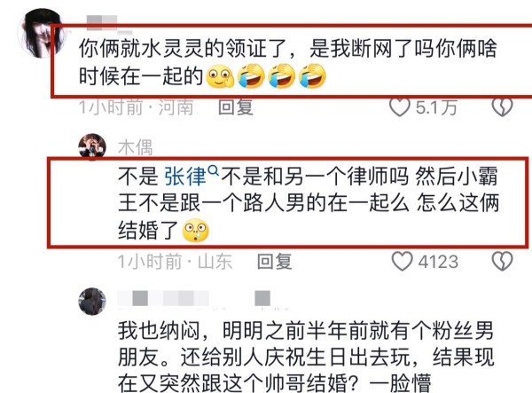Image resolution: width=532 pixels, height=393 pixels.
Task: Like 木偶's comment with 4123 likes
Action: coord(402,262)
